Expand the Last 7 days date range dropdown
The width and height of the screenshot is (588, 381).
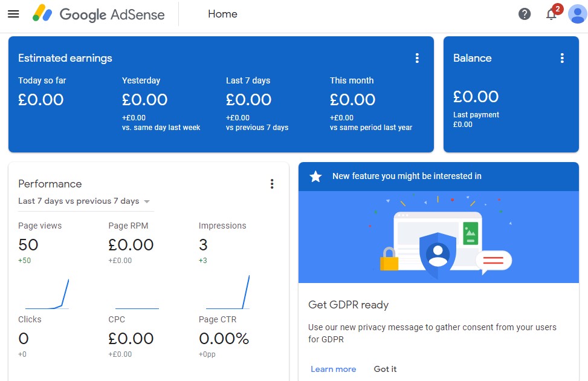(x=85, y=201)
